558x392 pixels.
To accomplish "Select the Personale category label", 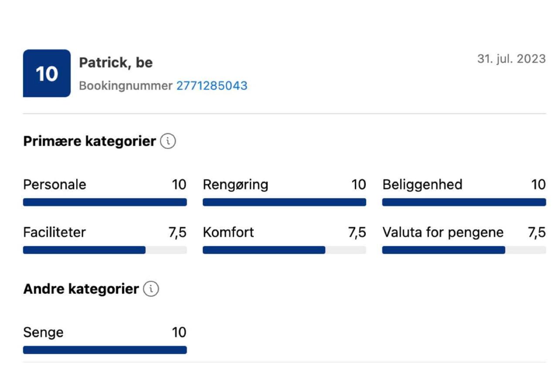I will coord(54,185).
